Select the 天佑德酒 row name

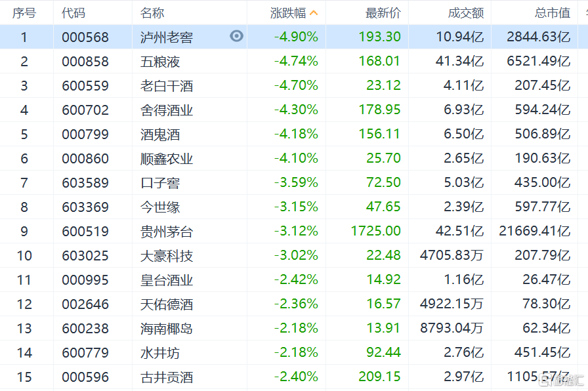tap(167, 304)
